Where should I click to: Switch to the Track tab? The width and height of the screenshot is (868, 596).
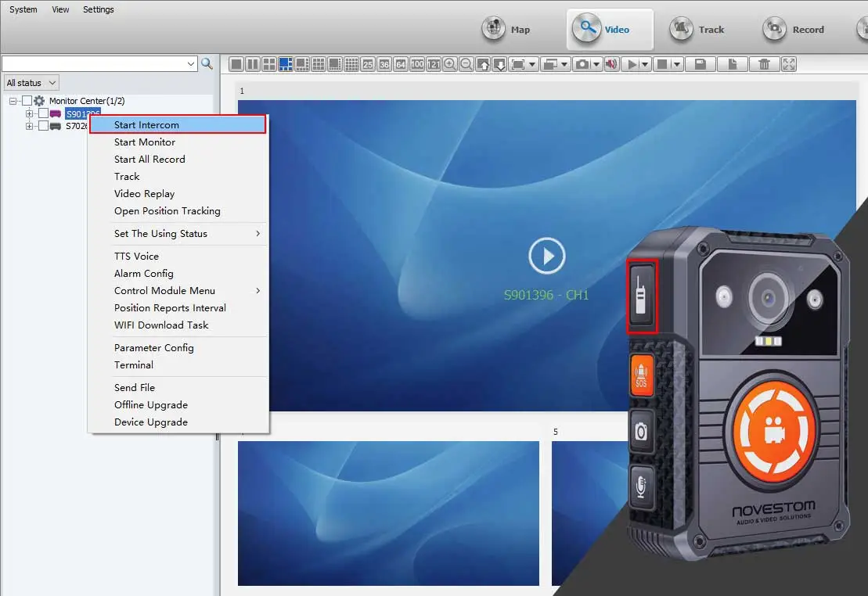coord(697,29)
